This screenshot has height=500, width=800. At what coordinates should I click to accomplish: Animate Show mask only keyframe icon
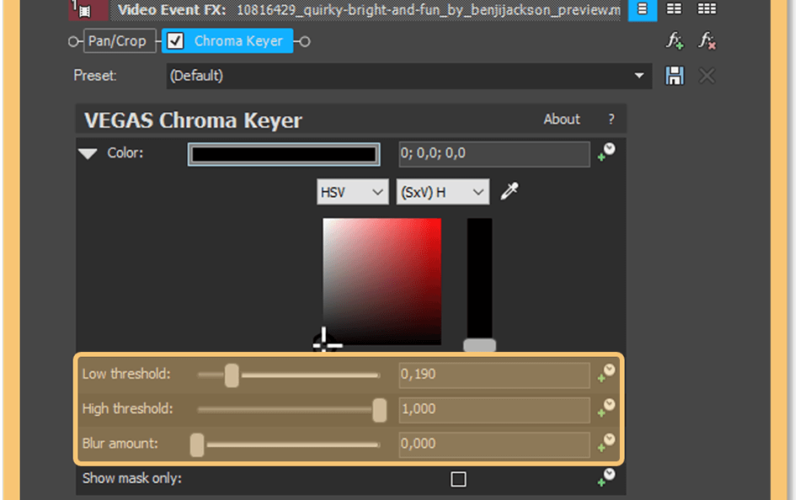click(606, 478)
